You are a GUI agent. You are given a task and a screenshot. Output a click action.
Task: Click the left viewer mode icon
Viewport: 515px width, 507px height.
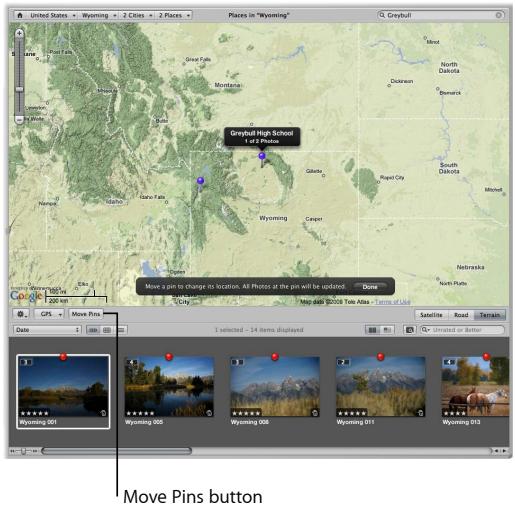(372, 330)
